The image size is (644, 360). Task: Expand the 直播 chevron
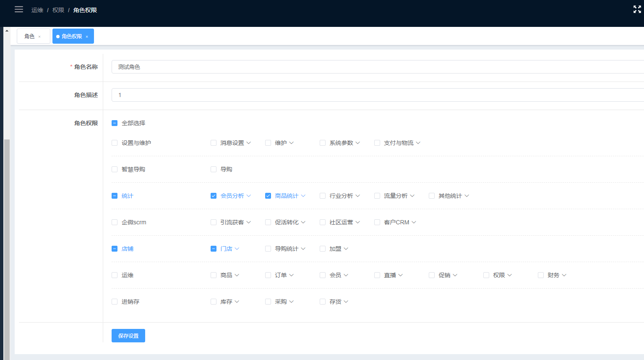(x=401, y=275)
